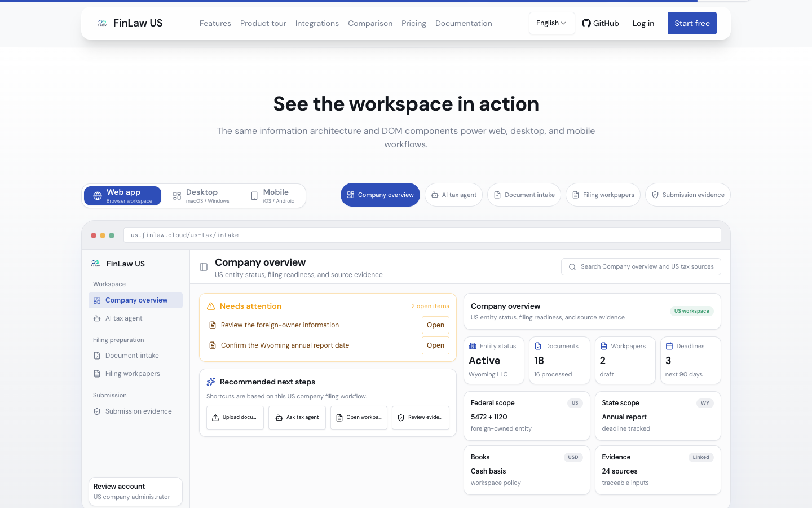Show the Submission evidence pill tab
This screenshot has height=508, width=812.
point(688,195)
